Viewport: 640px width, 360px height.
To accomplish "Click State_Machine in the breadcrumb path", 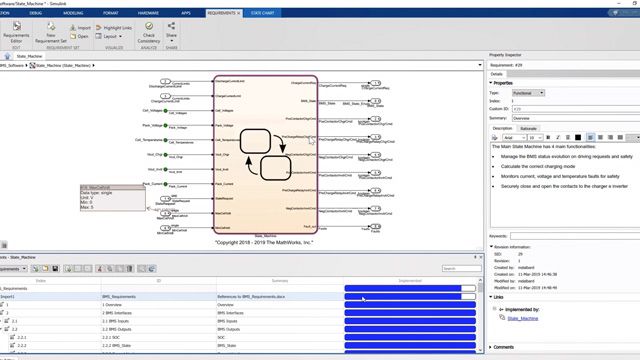I will coord(63,65).
